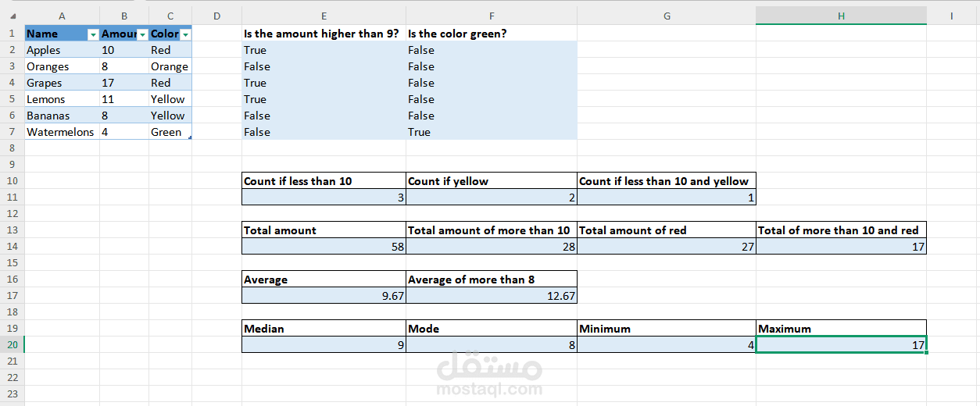Open the Name column filter dropdown

coord(93,34)
